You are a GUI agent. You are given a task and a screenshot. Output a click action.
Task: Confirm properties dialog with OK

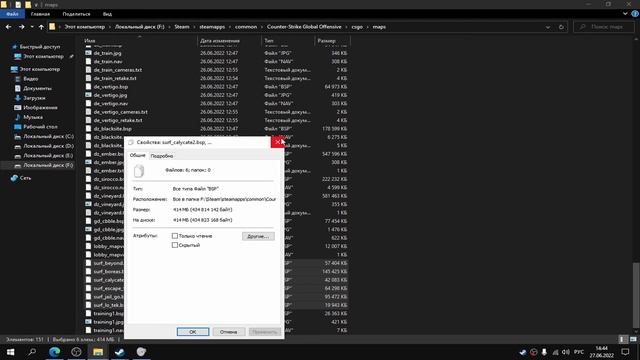[x=193, y=332]
